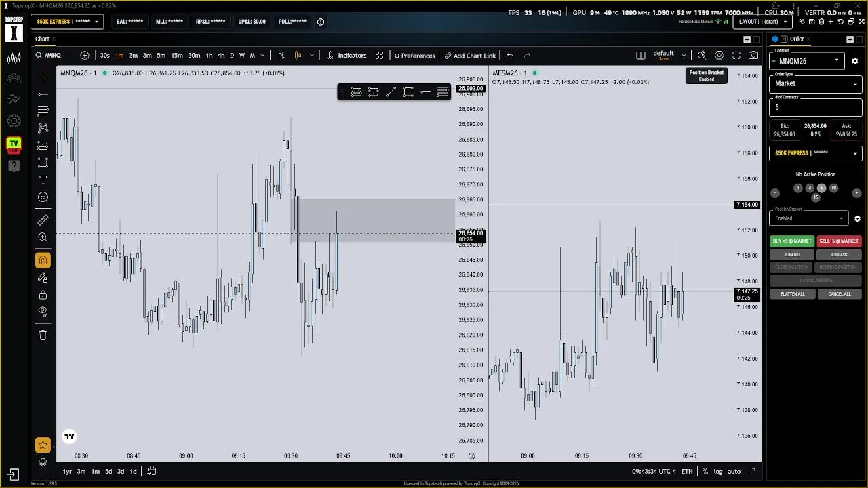This screenshot has height=488, width=868.
Task: Click BUY +5 @ MARKET button
Action: point(792,241)
